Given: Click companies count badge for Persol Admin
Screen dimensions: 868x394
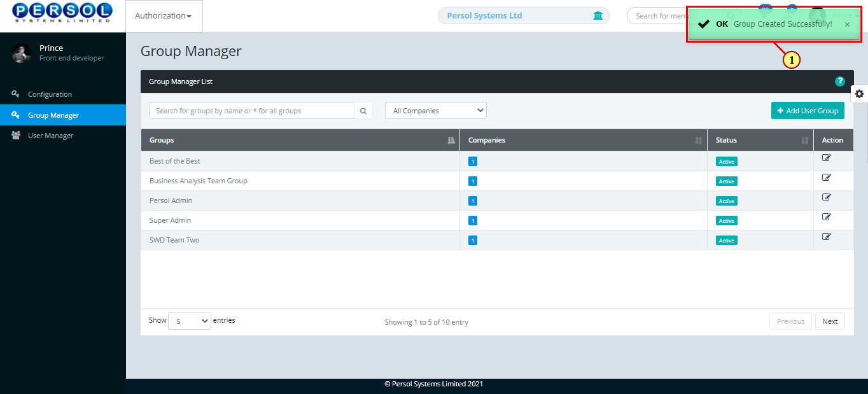Looking at the screenshot, I should [x=472, y=201].
